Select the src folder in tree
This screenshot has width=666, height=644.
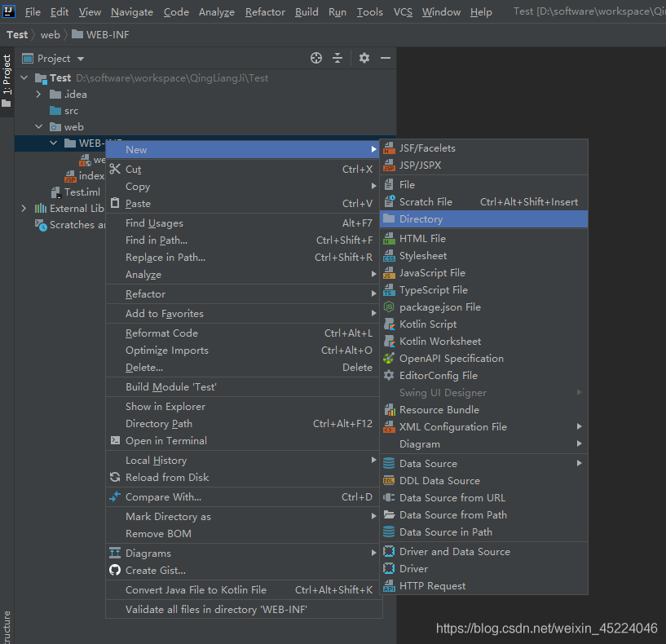(x=71, y=111)
